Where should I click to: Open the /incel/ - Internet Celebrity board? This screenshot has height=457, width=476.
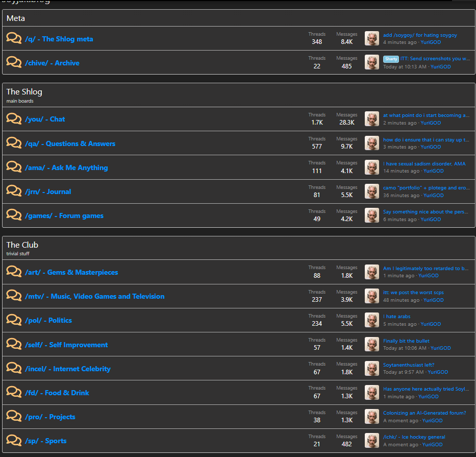pyautogui.click(x=68, y=369)
